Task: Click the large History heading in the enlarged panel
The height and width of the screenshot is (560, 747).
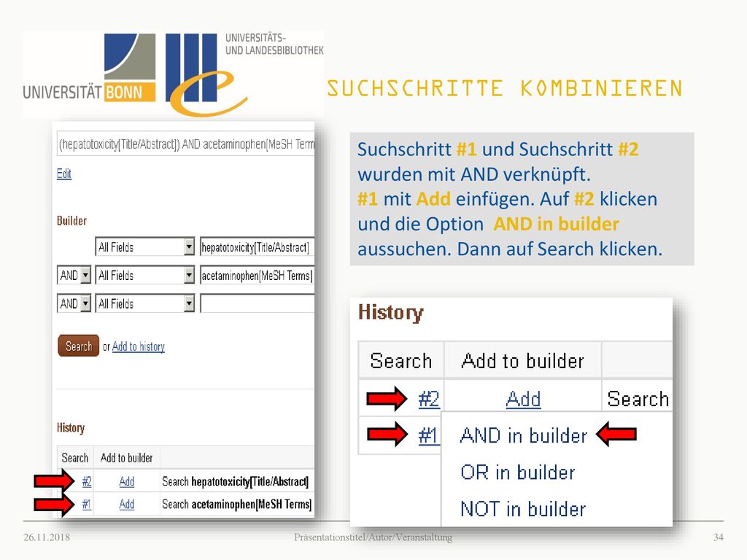Action: (391, 313)
